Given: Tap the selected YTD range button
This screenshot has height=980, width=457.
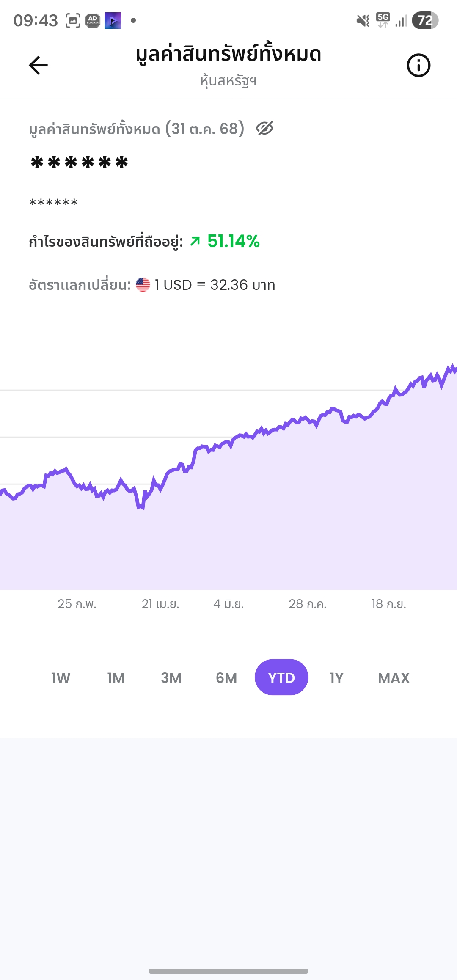Looking at the screenshot, I should pyautogui.click(x=281, y=677).
